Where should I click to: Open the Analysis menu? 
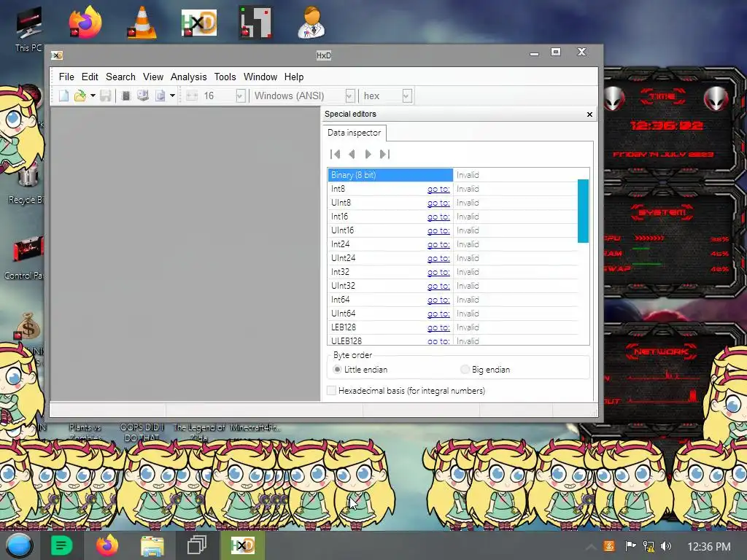click(x=189, y=77)
